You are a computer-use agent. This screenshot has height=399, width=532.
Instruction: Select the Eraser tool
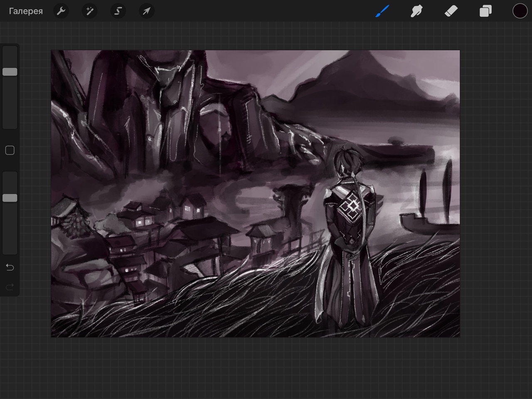point(451,11)
